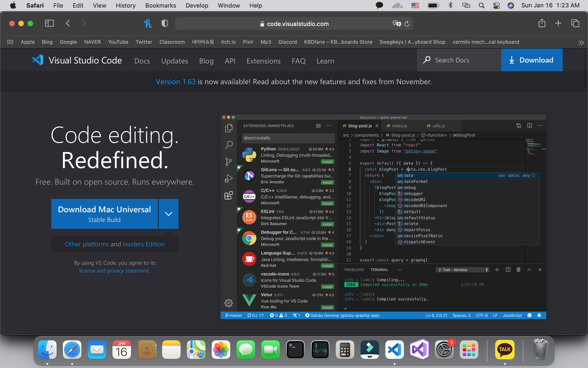The image size is (588, 368).
Task: Open the Other platforms link
Action: 87,244
